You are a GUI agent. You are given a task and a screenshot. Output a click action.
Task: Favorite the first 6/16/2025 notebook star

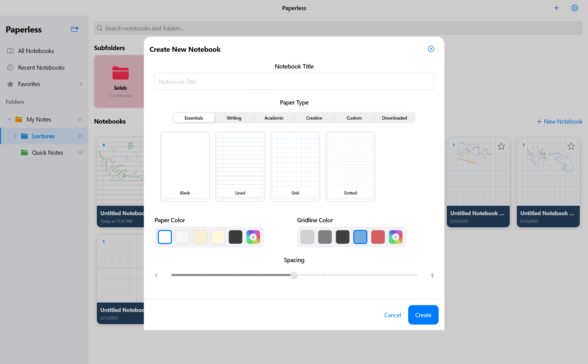coord(501,146)
